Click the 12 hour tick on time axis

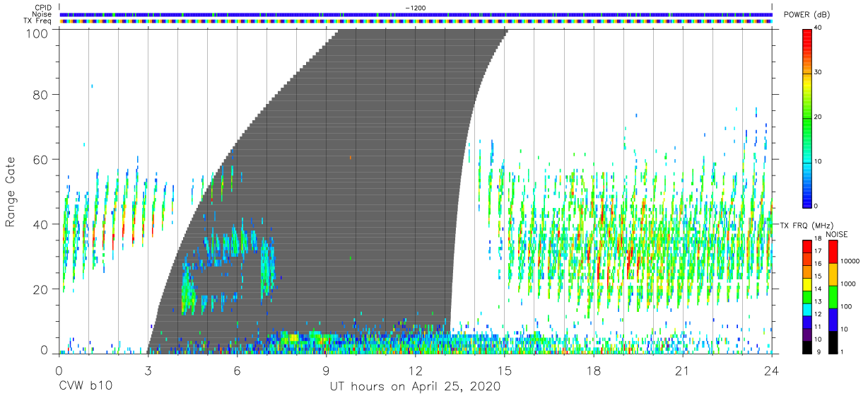(x=415, y=370)
